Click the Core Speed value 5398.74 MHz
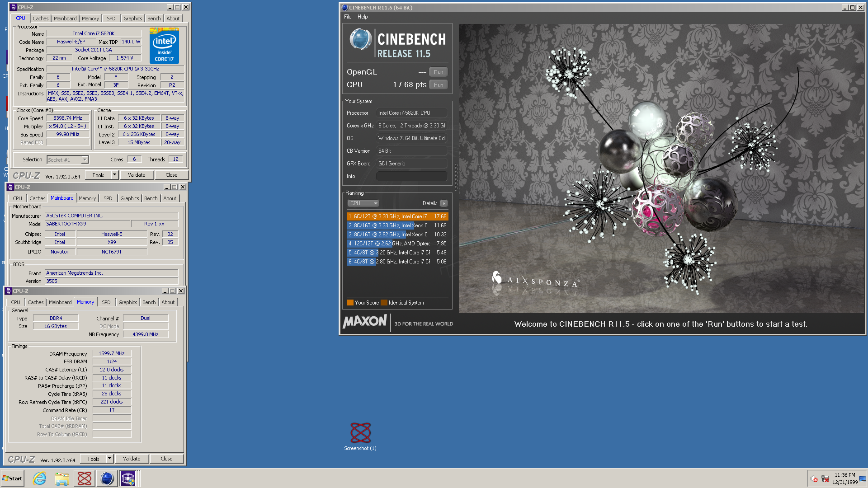 click(x=68, y=118)
